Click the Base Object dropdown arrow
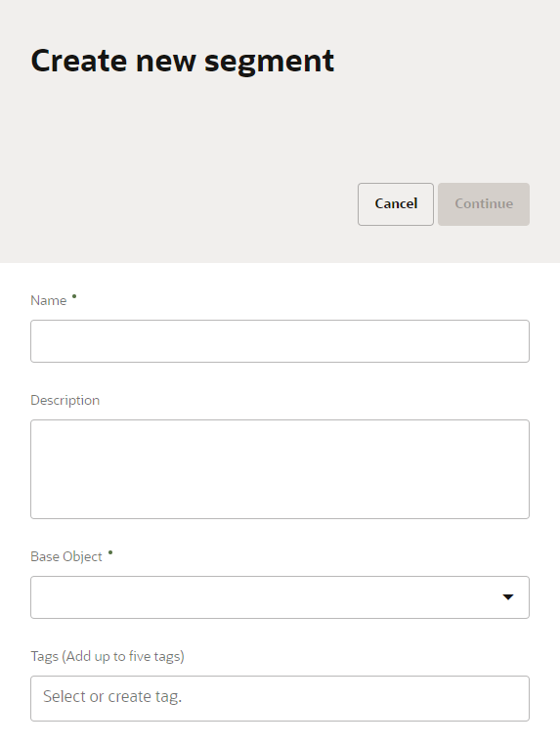Screen dimensions: 560x745 (508, 597)
